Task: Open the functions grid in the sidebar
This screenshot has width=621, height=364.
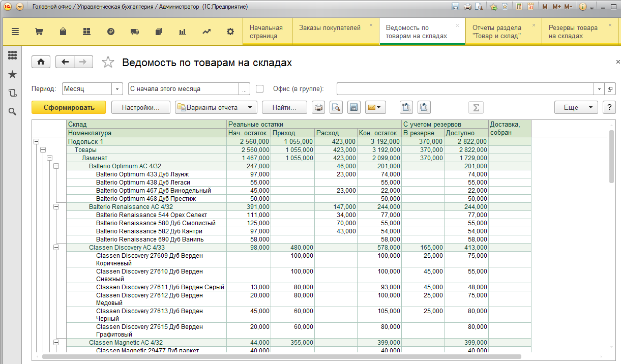Action: (13, 55)
